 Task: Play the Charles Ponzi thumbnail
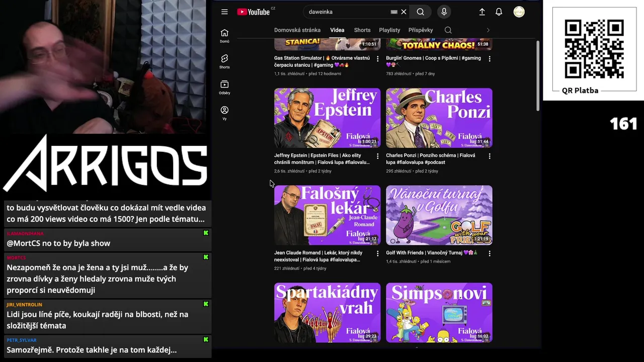pos(439,118)
